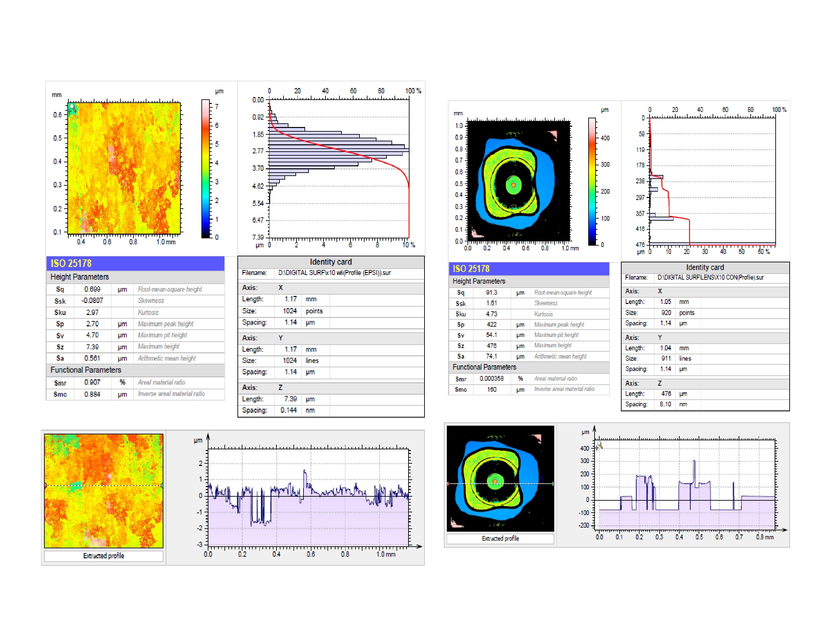Click right Extracted profile label
816x644 pixels.
500,538
